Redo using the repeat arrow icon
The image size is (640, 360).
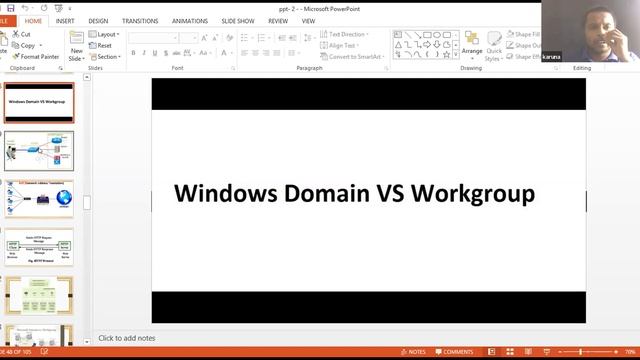(44, 8)
